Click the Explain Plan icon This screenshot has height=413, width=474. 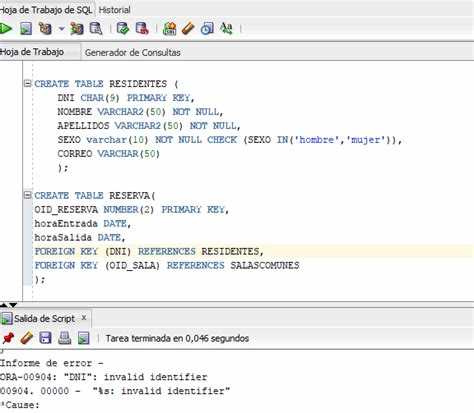pyautogui.click(x=45, y=29)
